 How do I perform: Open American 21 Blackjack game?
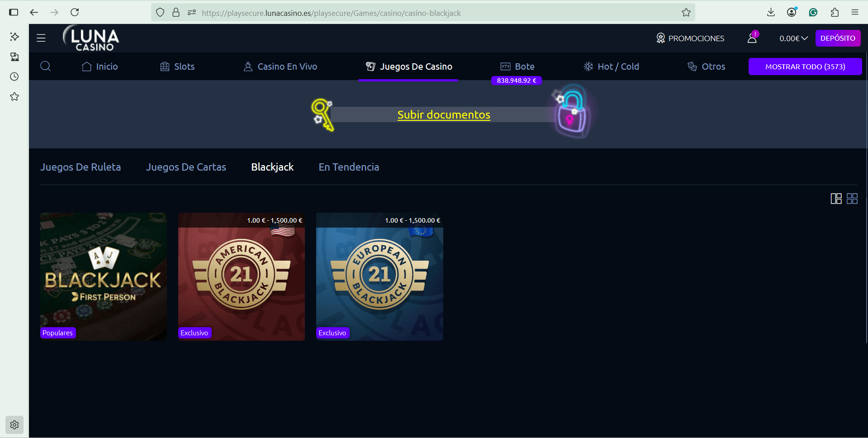click(x=242, y=276)
